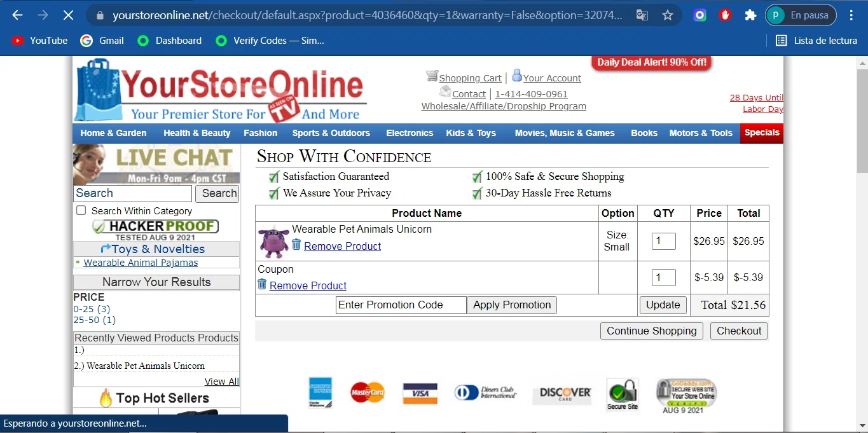Screen dimensions: 868x433
Task: Click the Live Chat banner
Action: click(x=156, y=164)
